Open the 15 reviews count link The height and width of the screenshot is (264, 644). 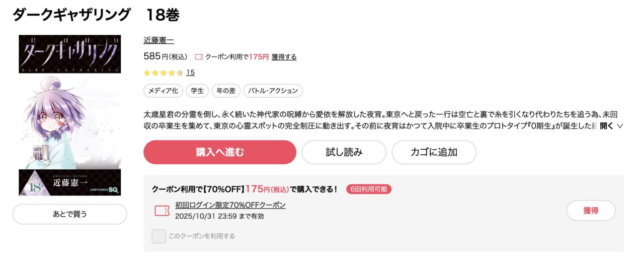pos(190,73)
